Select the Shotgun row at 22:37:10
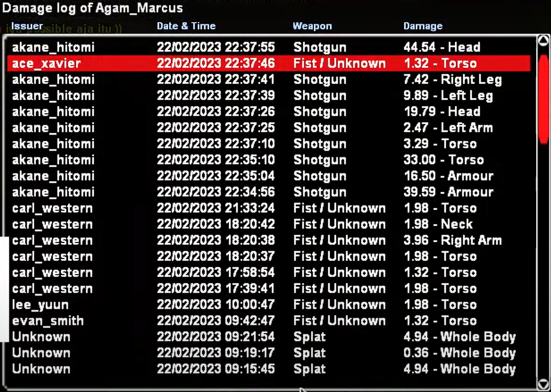The width and height of the screenshot is (551, 392). pyautogui.click(x=269, y=144)
